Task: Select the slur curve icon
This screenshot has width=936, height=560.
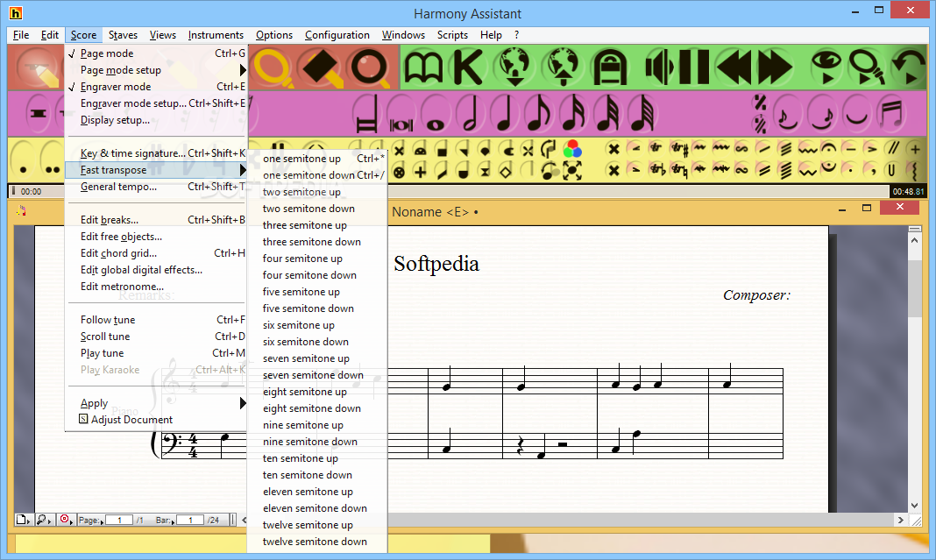Action: pos(856,113)
